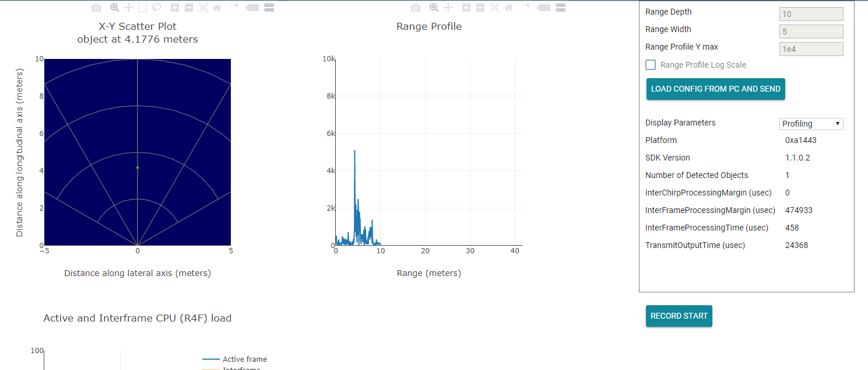Click RECORD START button
The height and width of the screenshot is (370, 868).
(x=679, y=316)
